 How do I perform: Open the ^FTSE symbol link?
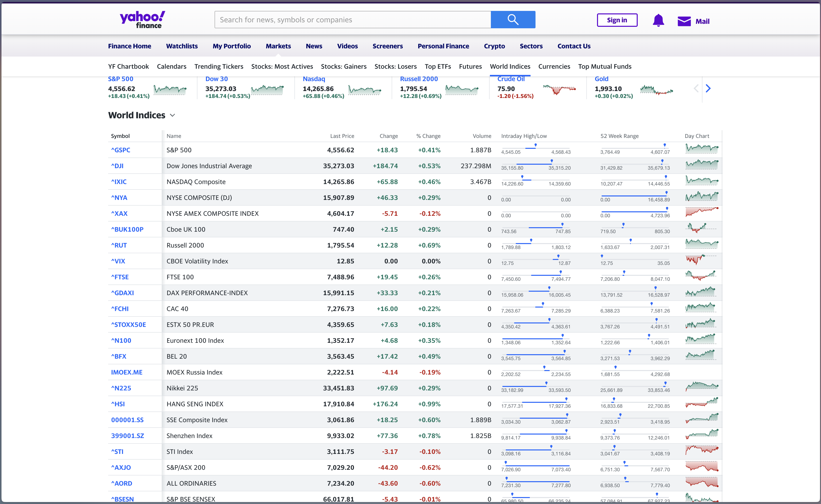(120, 277)
